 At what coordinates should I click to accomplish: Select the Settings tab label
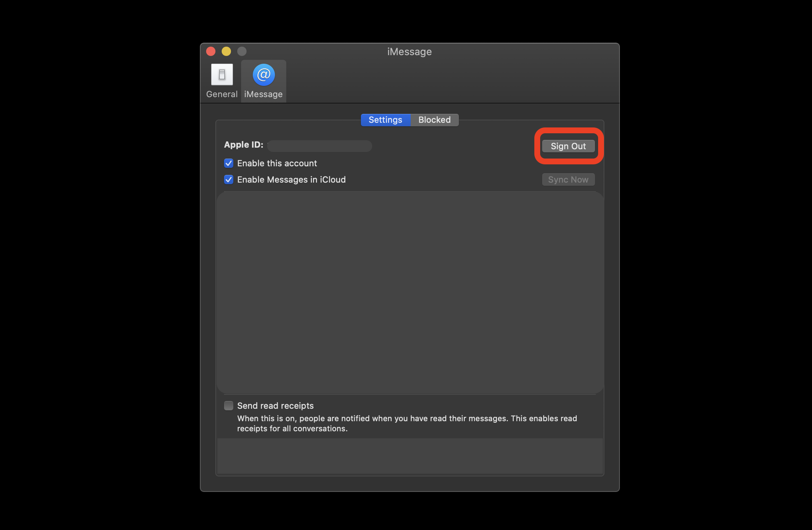[385, 120]
